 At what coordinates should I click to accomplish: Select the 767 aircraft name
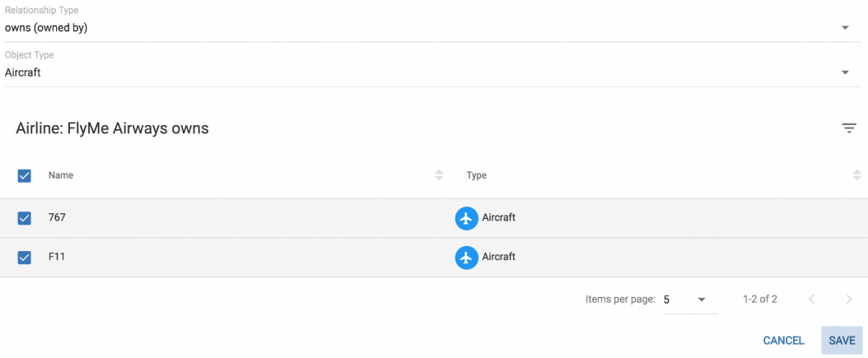click(57, 218)
